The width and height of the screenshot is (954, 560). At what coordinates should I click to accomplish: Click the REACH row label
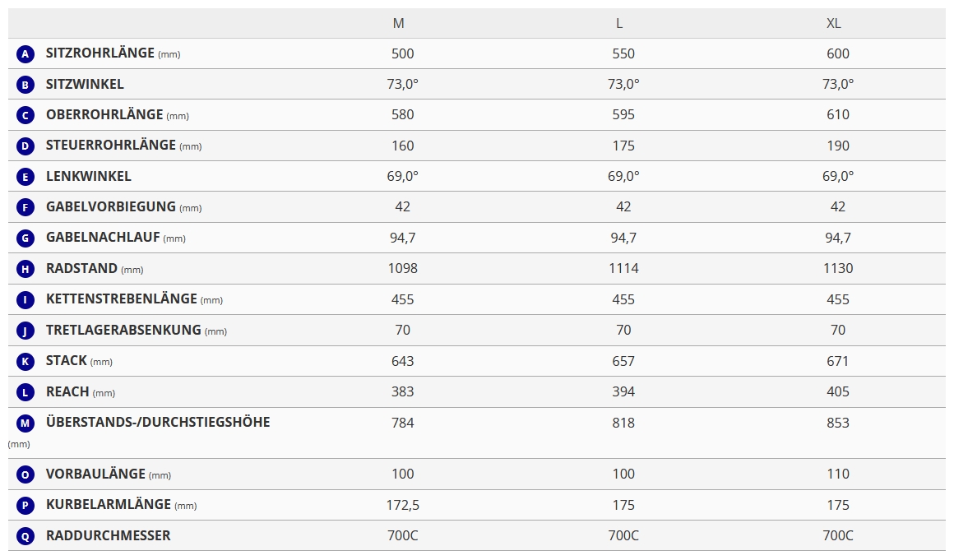67,392
